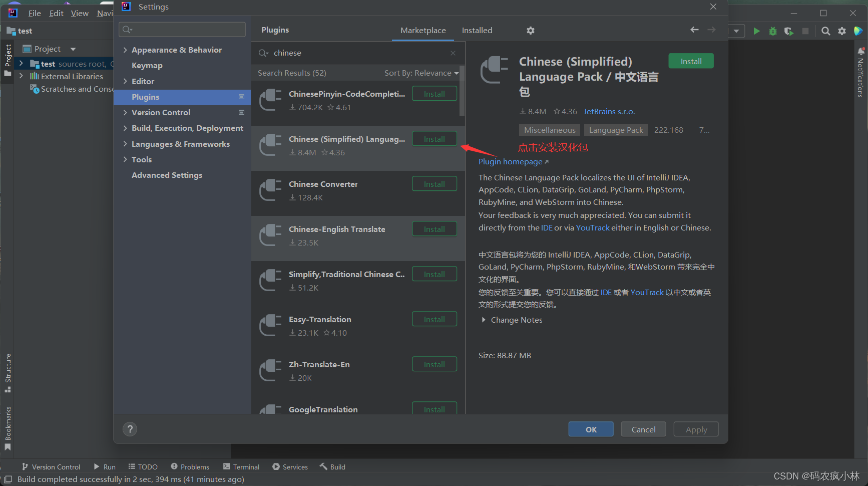This screenshot has width=868, height=486.
Task: Open the Structure tool window sidebar tab
Action: tap(8, 373)
